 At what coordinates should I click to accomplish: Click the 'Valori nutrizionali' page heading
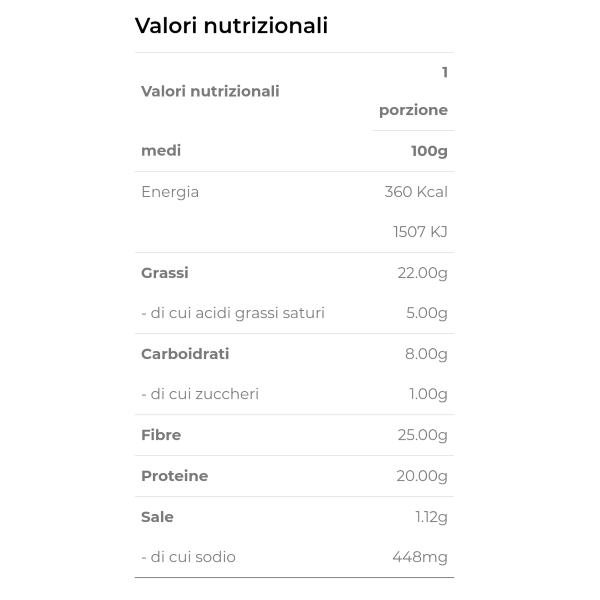(231, 26)
